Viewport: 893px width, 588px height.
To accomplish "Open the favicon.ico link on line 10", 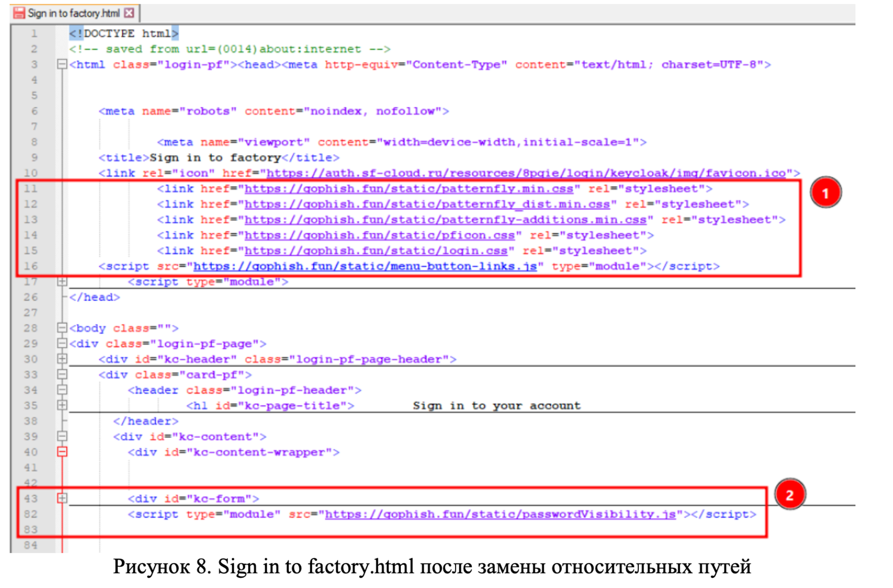I will point(526,173).
